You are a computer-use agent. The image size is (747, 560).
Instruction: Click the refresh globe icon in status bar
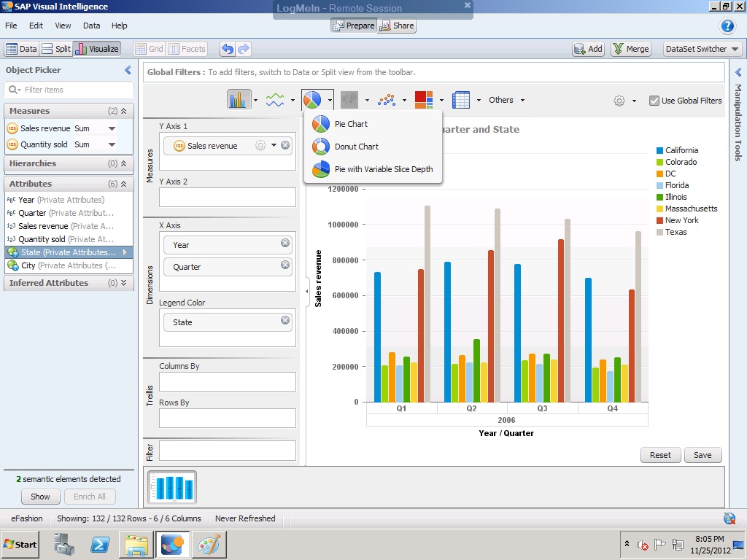tap(729, 518)
